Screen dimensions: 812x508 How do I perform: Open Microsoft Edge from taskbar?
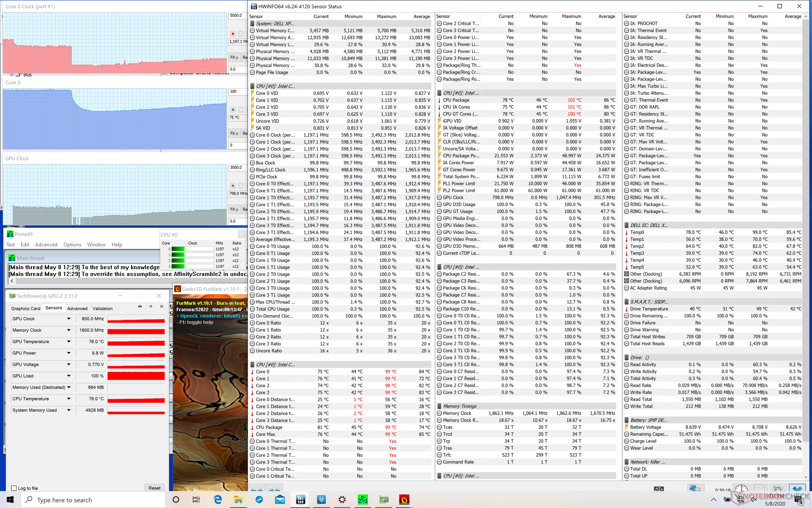pyautogui.click(x=218, y=500)
